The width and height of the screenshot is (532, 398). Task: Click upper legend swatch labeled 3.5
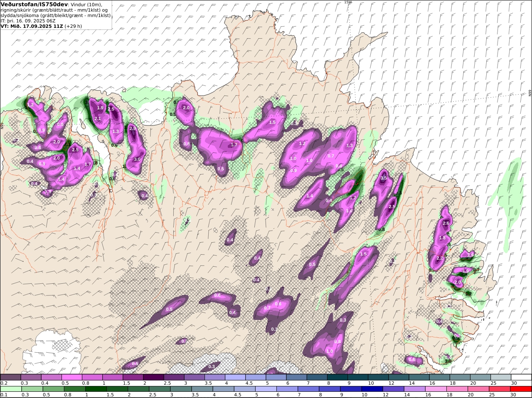pyautogui.click(x=214, y=377)
